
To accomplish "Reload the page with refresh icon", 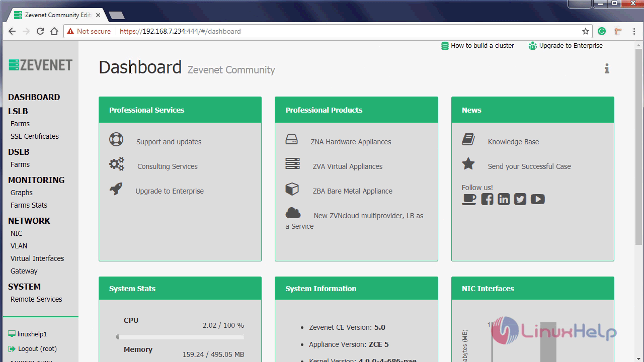I will click(x=40, y=31).
